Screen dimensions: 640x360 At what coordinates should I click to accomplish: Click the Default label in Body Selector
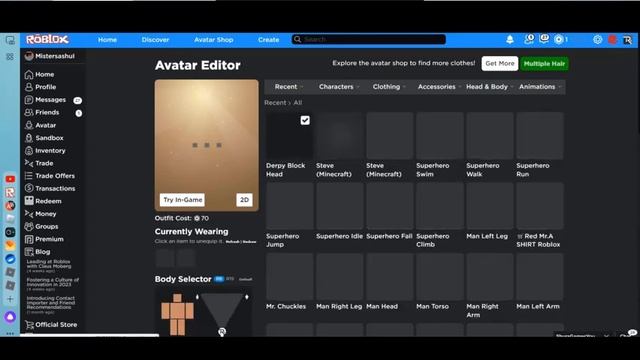coord(245,279)
